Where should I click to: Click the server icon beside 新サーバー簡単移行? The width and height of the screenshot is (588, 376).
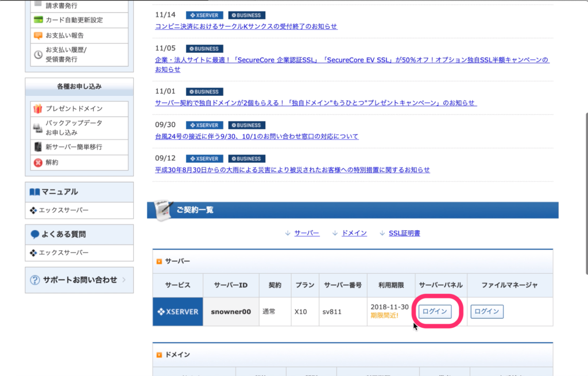coord(38,147)
